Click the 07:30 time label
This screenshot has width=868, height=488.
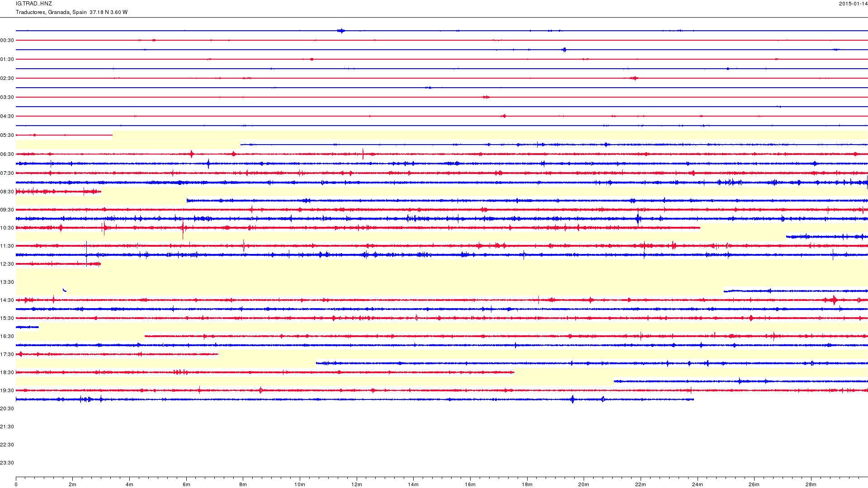pos(7,173)
